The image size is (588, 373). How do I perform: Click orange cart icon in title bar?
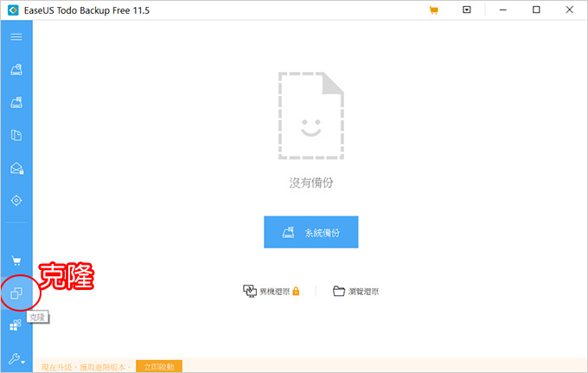pyautogui.click(x=433, y=10)
